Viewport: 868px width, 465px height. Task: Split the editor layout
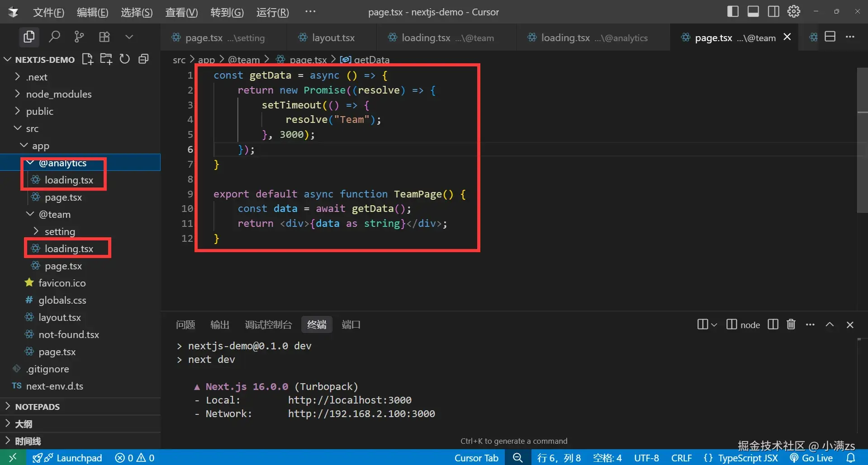pos(830,37)
